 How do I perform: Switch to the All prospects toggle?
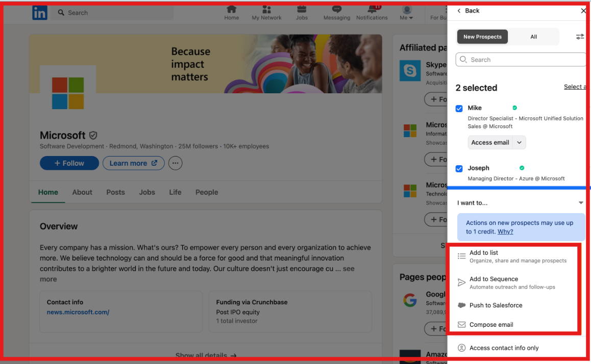pos(533,37)
